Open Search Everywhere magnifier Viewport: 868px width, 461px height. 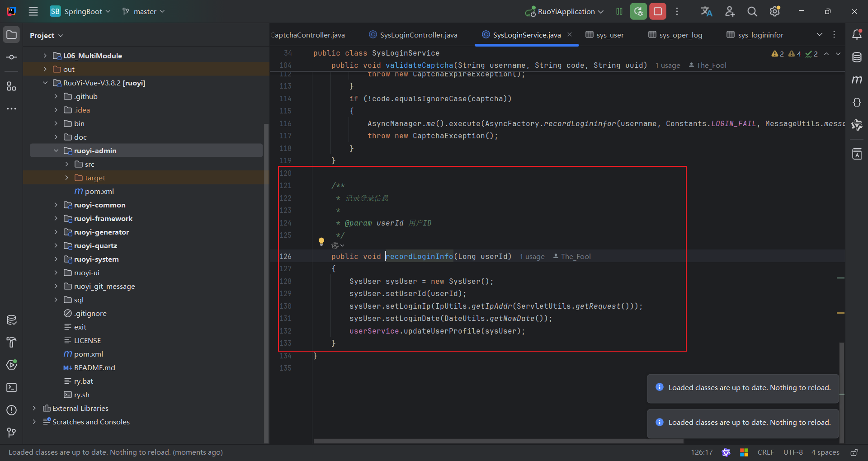click(752, 11)
